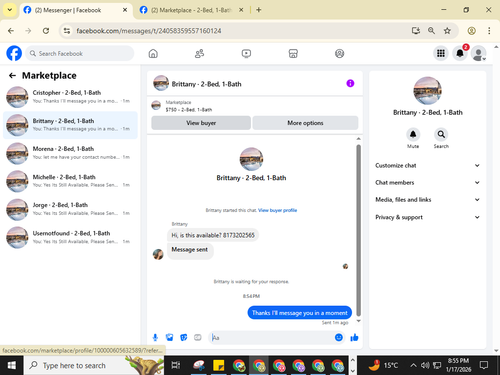Expand Media, files and links section
The height and width of the screenshot is (375, 500).
pyautogui.click(x=427, y=200)
